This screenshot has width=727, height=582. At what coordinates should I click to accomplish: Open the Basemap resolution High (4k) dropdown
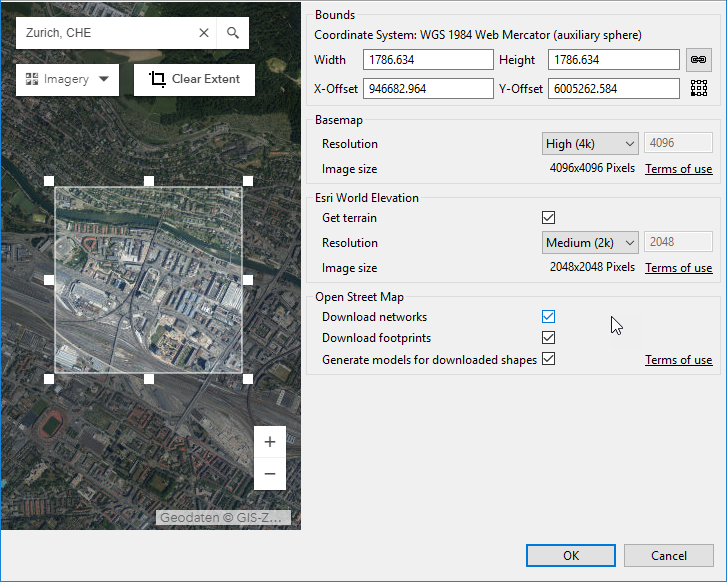pyautogui.click(x=590, y=144)
